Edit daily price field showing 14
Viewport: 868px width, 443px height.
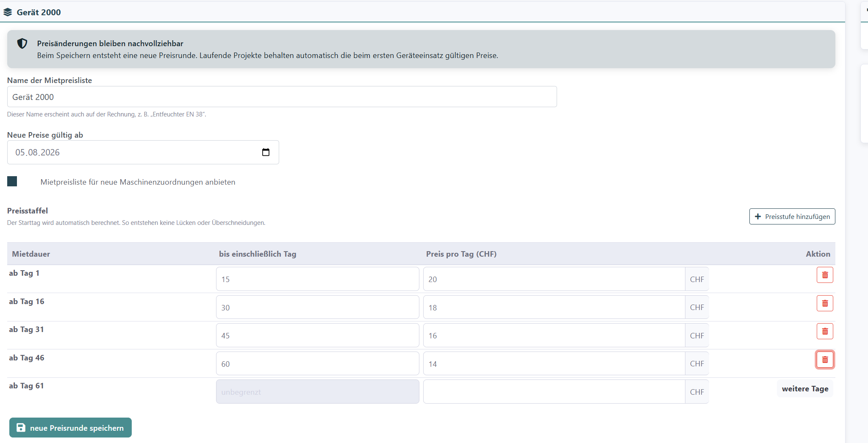(x=554, y=364)
